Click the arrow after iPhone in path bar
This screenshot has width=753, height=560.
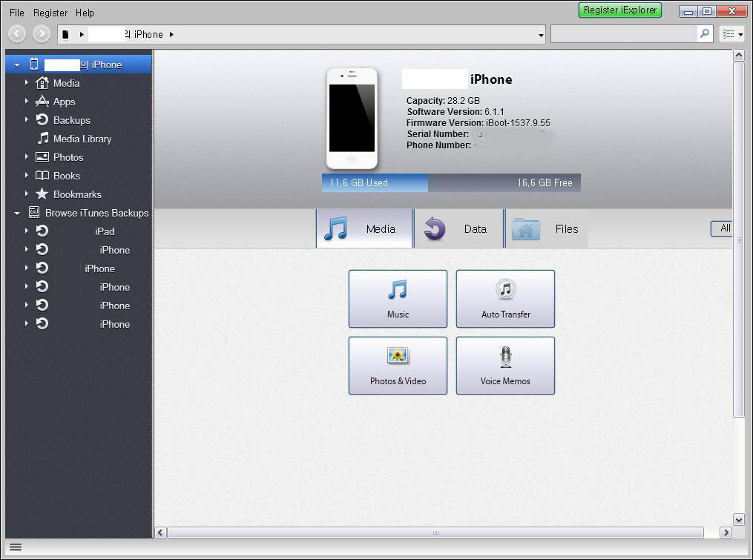point(171,35)
